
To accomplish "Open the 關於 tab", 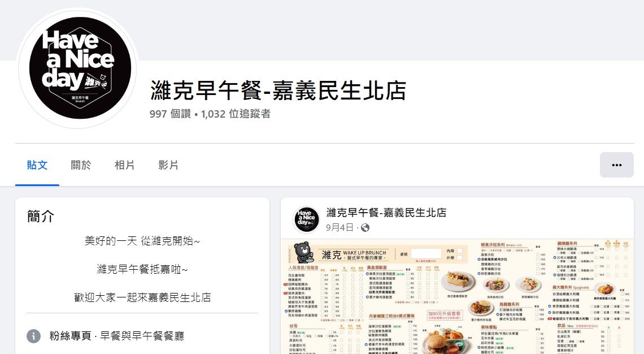I will click(81, 165).
